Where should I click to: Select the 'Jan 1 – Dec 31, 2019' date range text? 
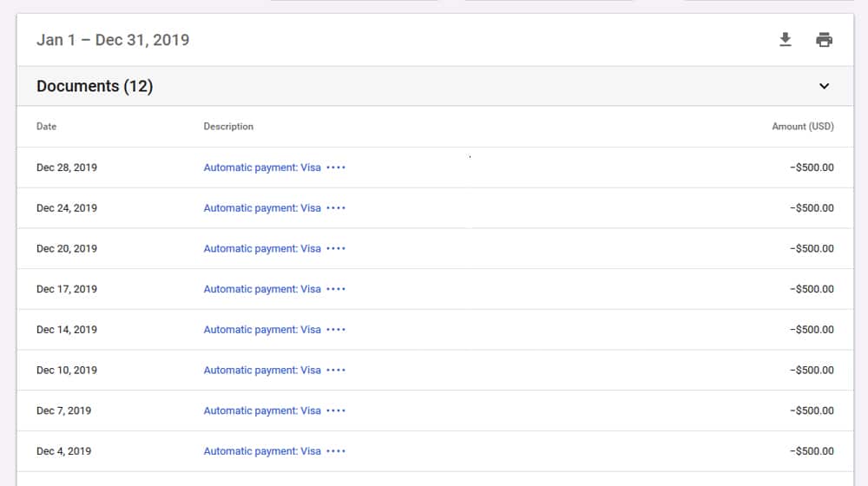tap(113, 40)
